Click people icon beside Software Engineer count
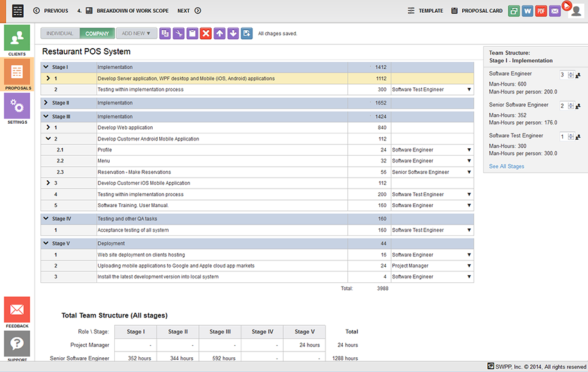The width and height of the screenshot is (588, 372). pos(578,75)
